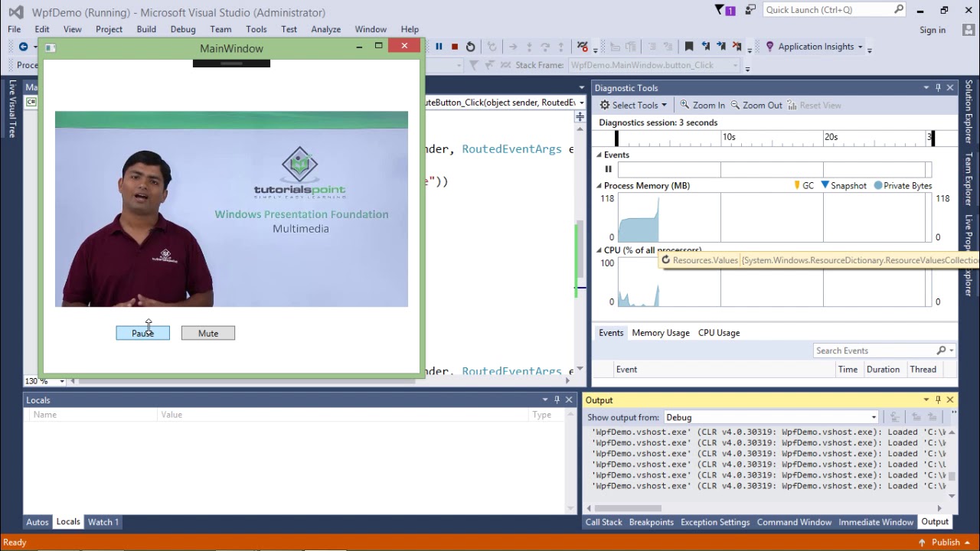Viewport: 980px width, 551px height.
Task: Click the Step Into arrow icon
Action: 529,47
